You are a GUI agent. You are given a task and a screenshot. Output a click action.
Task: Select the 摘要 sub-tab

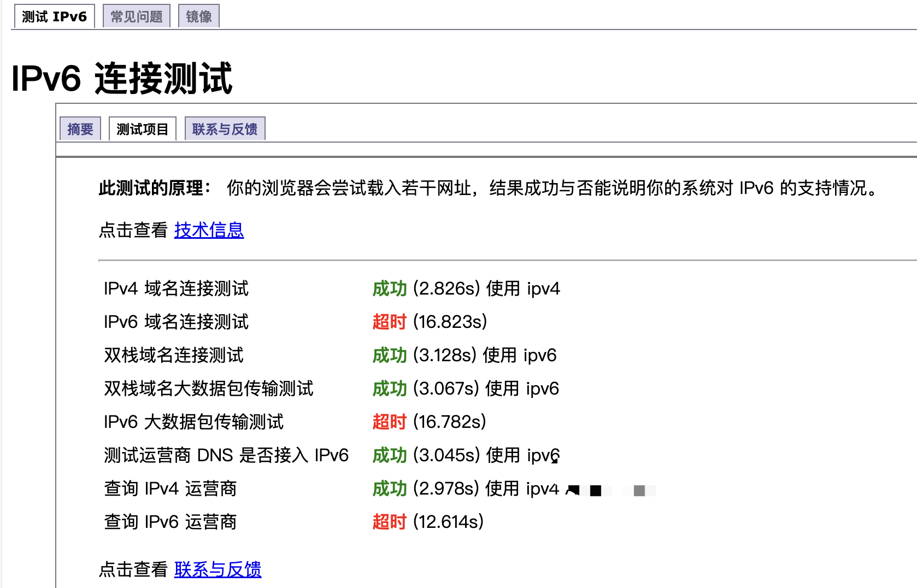tap(80, 129)
